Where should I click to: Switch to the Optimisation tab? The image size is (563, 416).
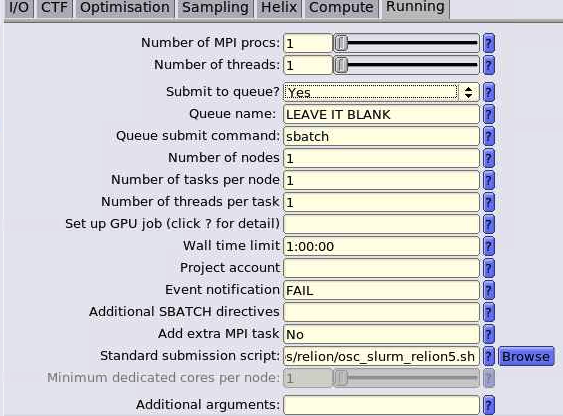pyautogui.click(x=125, y=8)
